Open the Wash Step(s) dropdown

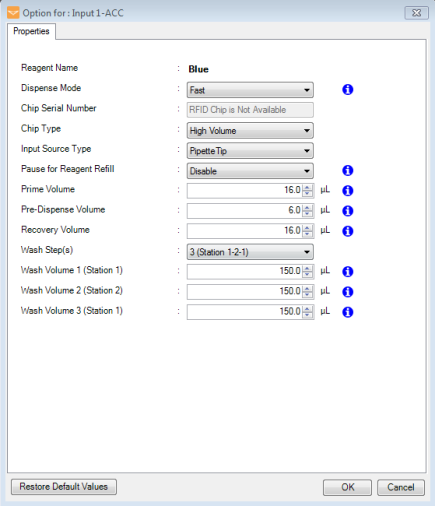250,252
